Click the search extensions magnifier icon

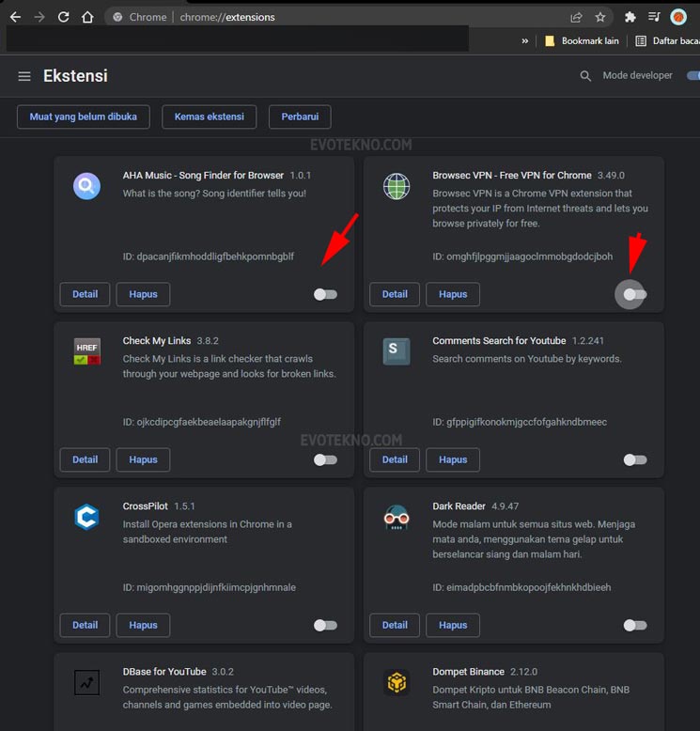tap(585, 76)
